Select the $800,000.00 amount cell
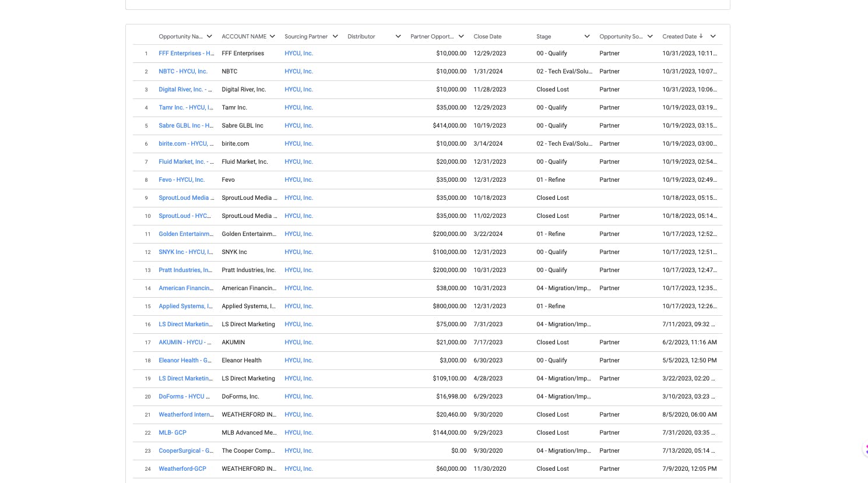 click(x=449, y=306)
